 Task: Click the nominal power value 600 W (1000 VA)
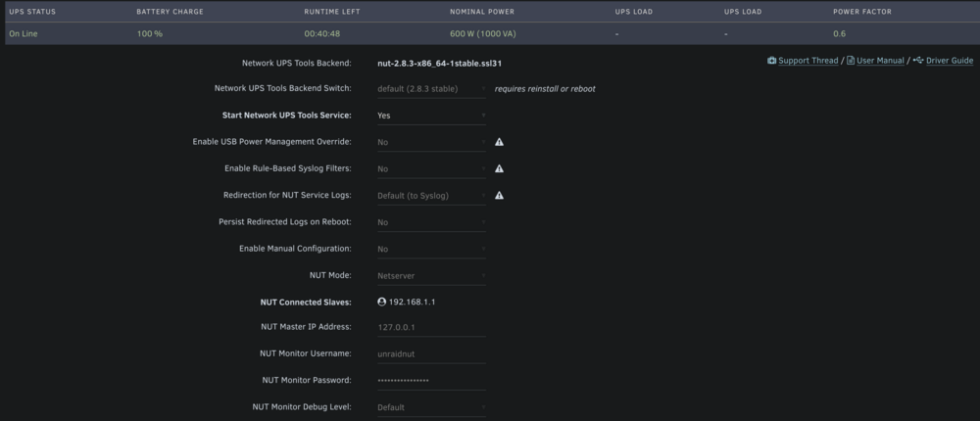(482, 33)
